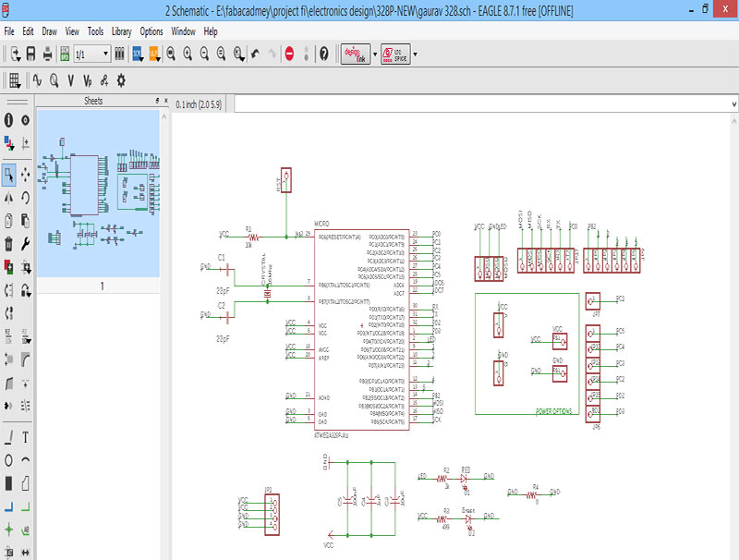The width and height of the screenshot is (739, 560).
Task: Select the Text tool
Action: 25,437
